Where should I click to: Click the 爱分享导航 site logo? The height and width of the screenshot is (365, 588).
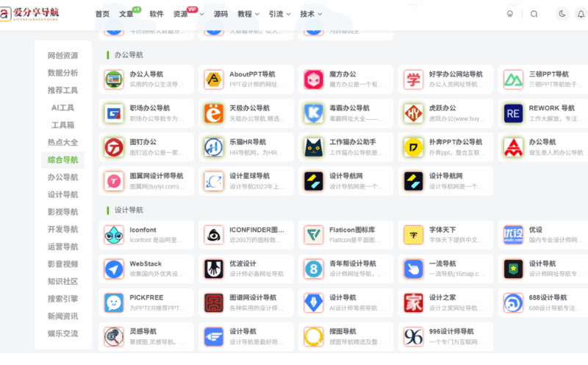(x=29, y=14)
